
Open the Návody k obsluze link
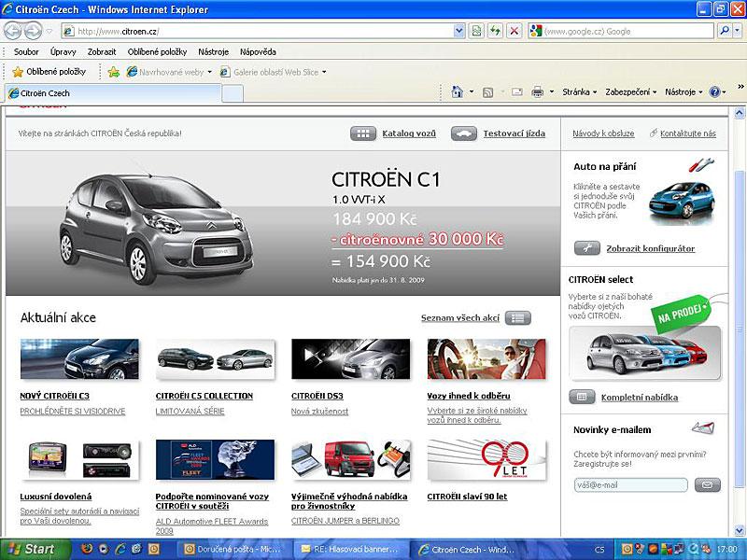click(603, 133)
